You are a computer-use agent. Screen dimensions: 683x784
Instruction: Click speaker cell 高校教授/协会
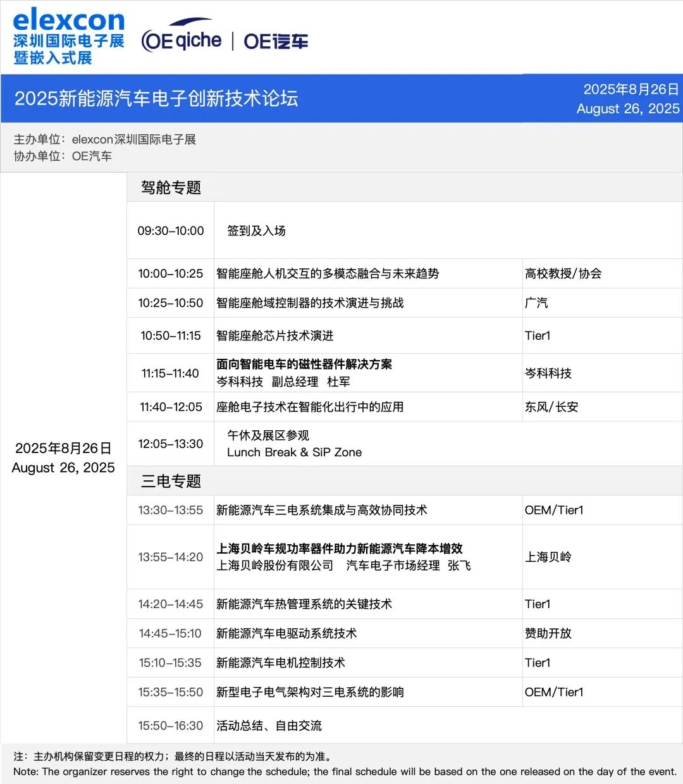click(x=563, y=273)
